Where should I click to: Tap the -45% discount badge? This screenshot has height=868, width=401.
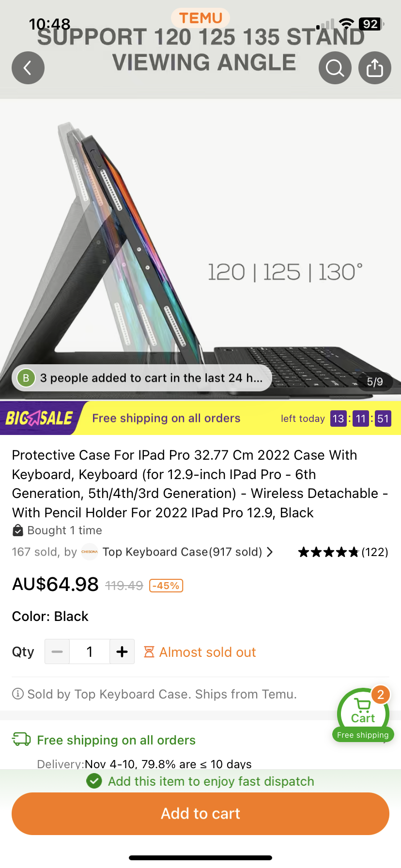coord(166,586)
